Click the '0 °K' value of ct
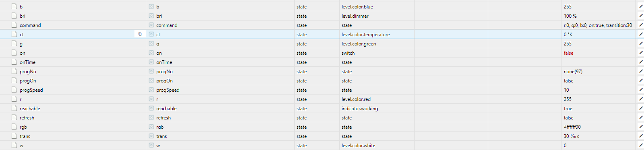Screen dimensions: 644x150 click(568, 35)
